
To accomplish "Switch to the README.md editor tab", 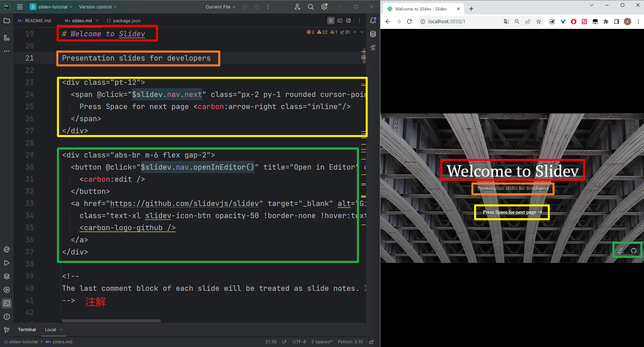I will pos(34,21).
